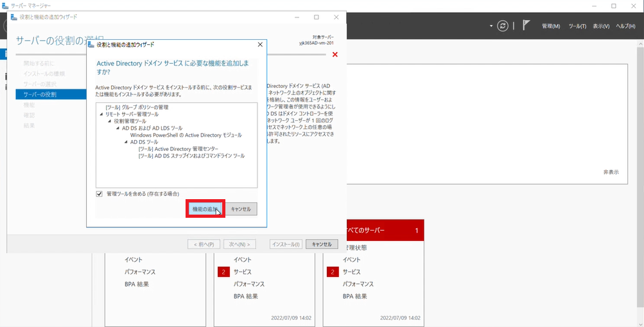
Task: Select サーバーの役割 step in wizard sidebar
Action: tap(51, 94)
